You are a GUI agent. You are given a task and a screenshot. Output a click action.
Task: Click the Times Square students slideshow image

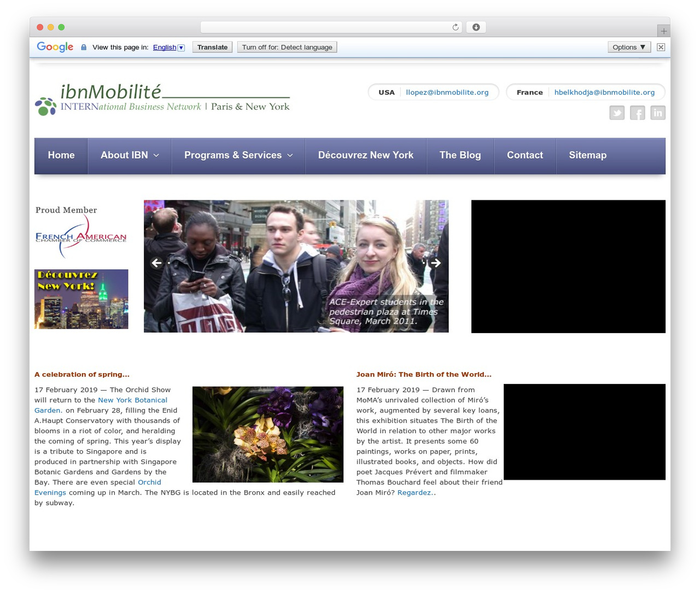[x=296, y=266]
